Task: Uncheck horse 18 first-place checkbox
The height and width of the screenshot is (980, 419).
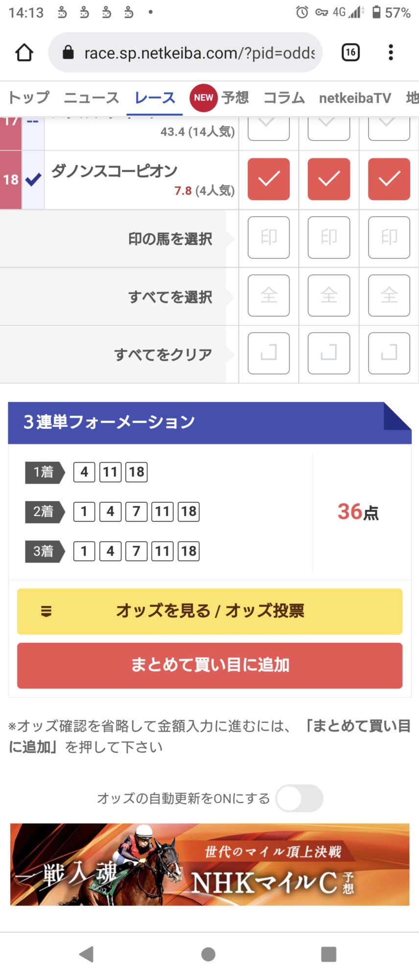Action: [x=269, y=179]
